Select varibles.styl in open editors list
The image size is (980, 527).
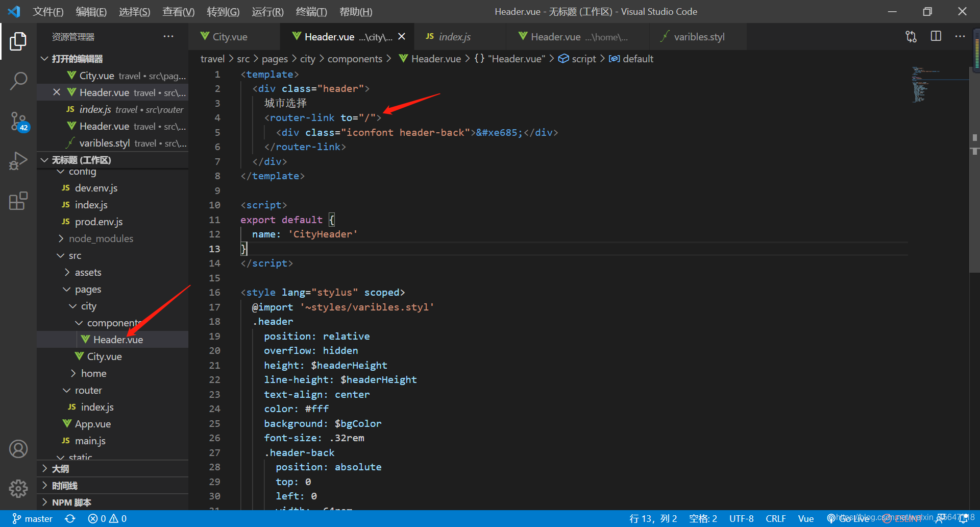(113, 143)
